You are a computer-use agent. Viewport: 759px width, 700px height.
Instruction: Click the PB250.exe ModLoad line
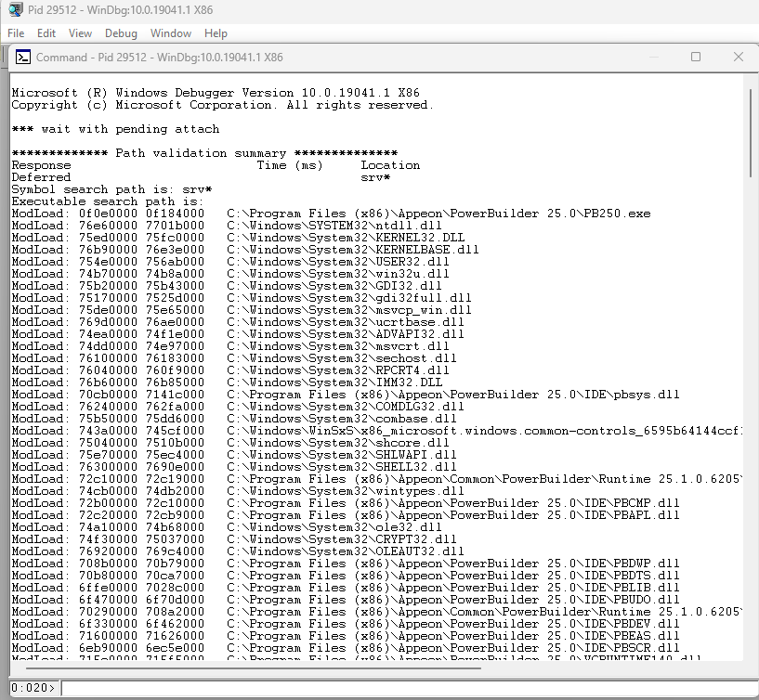point(331,214)
